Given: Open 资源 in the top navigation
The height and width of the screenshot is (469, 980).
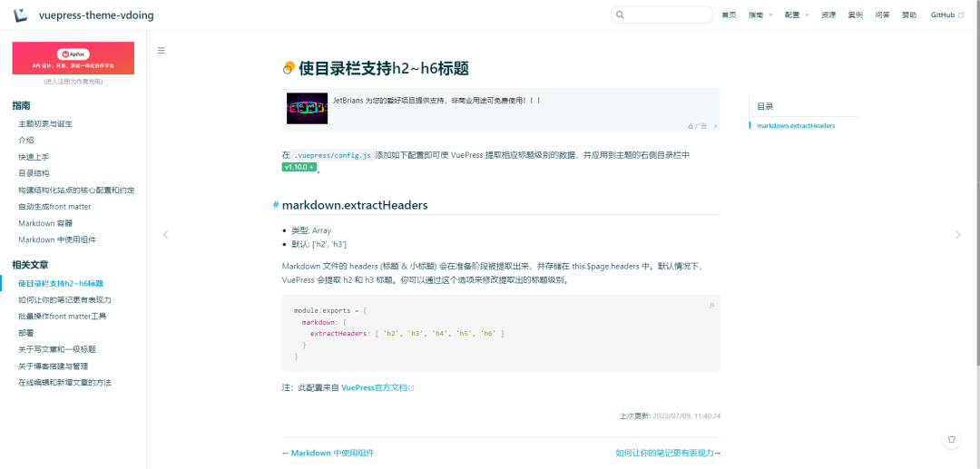Looking at the screenshot, I should coord(828,15).
